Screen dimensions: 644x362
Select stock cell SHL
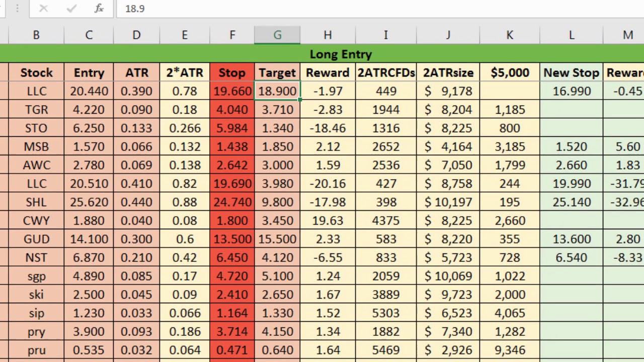pyautogui.click(x=36, y=202)
